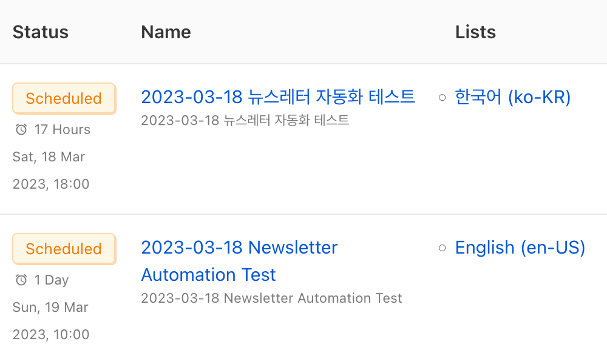Open the 2023-03-18 뉴스레터 자동화 테스트 campaign link
Screen dimensions: 607x364
[278, 96]
